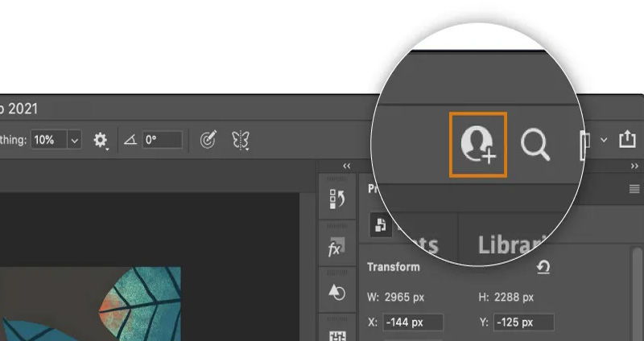Click the pressure-for-size target brush icon
This screenshot has height=341, width=644.
point(208,140)
